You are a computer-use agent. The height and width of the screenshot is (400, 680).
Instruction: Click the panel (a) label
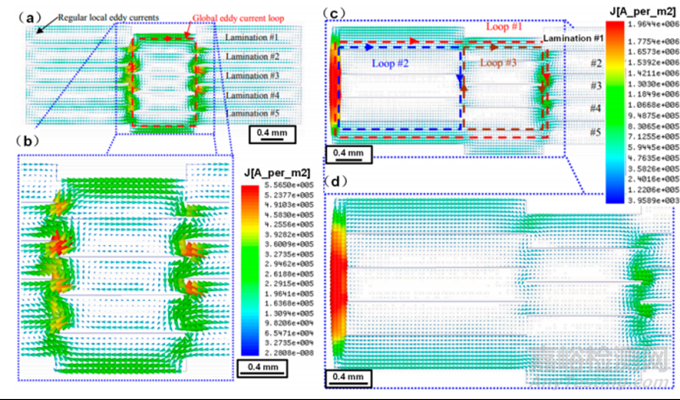[x=19, y=18]
